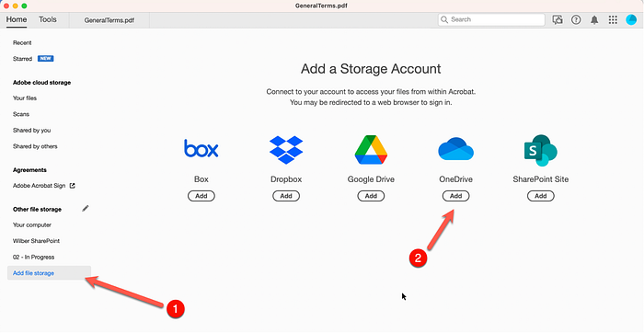Image resolution: width=644 pixels, height=333 pixels.
Task: Open Shared by others
Action: (35, 146)
